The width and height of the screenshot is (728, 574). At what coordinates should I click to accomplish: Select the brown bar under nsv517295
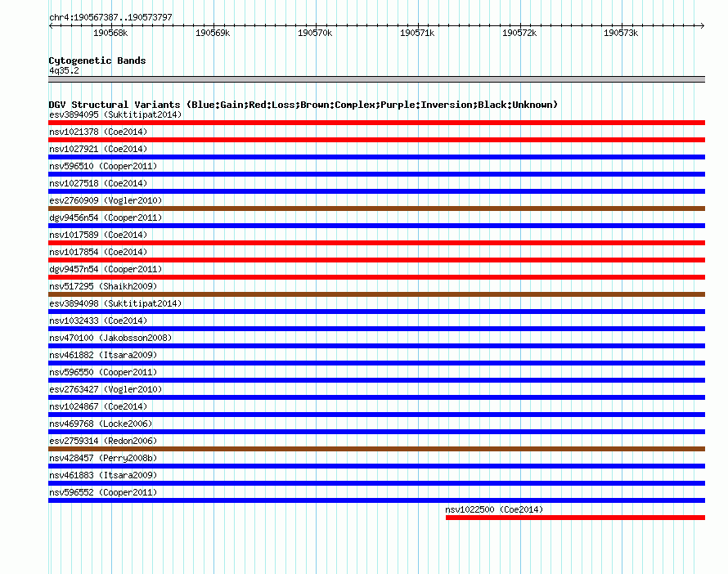[x=376, y=294]
